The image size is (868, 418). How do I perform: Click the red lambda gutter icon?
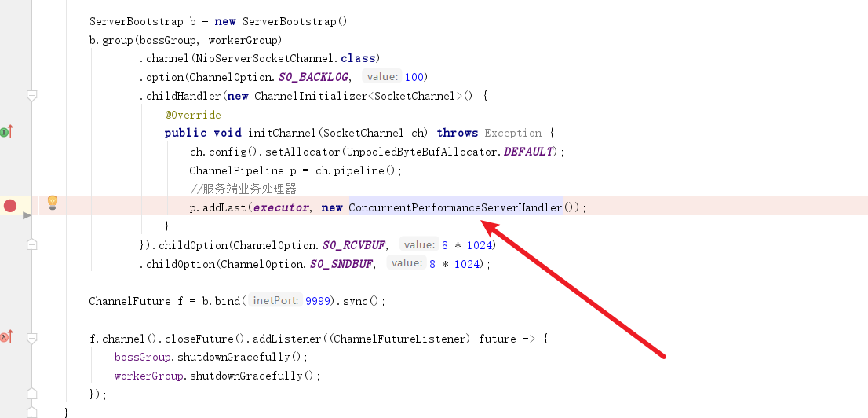(x=5, y=337)
